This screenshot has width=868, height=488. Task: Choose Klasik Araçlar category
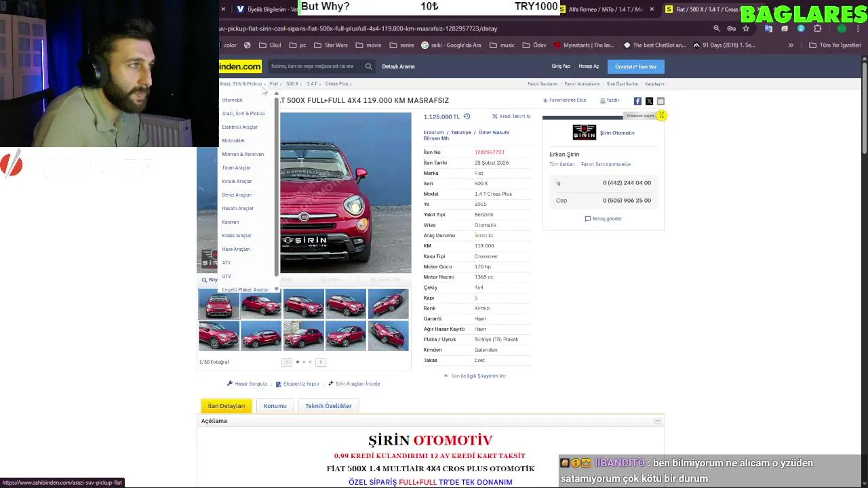click(x=237, y=236)
